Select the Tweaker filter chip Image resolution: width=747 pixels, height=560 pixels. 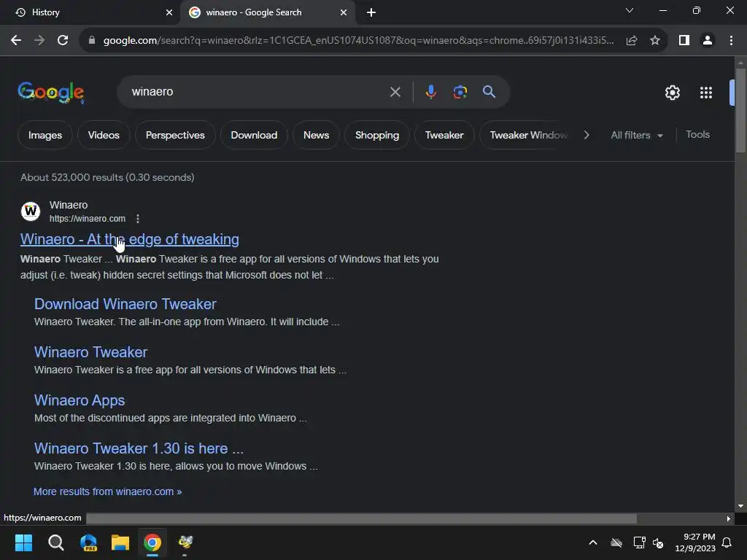444,135
